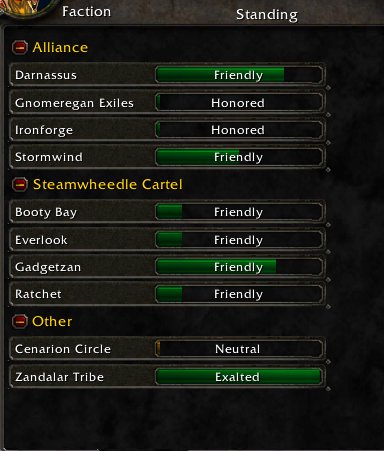Select the Everlook faction row
Screen dimensions: 384x451
168,240
